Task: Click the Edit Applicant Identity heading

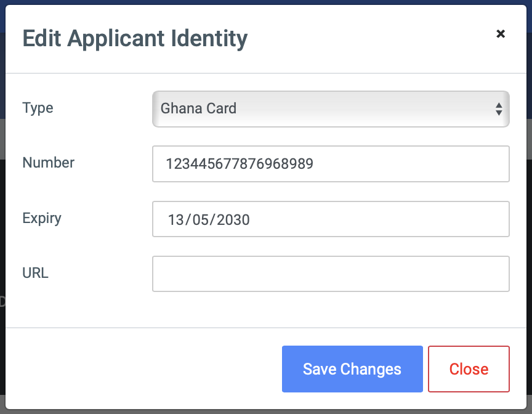Action: pyautogui.click(x=135, y=39)
